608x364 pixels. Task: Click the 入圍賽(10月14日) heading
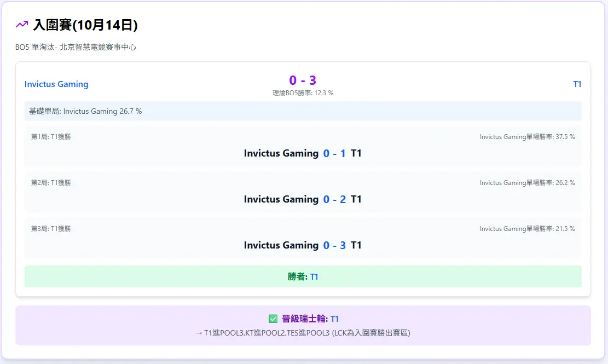point(85,25)
